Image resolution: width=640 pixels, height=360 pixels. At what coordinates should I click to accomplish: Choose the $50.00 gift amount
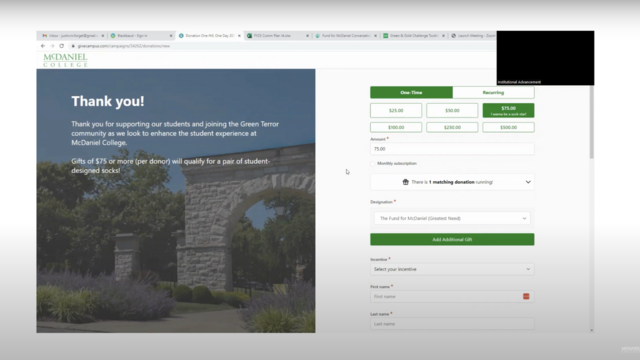pyautogui.click(x=452, y=111)
